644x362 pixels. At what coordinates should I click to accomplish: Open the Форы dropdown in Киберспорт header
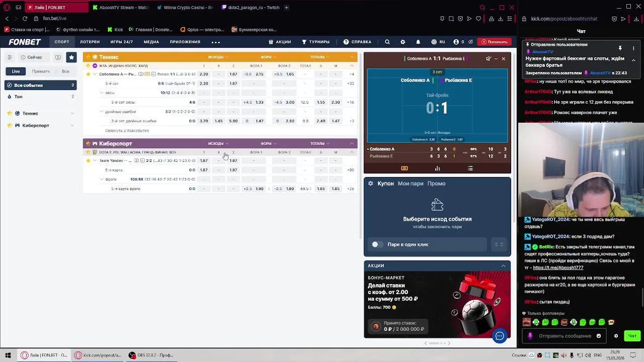point(268,143)
